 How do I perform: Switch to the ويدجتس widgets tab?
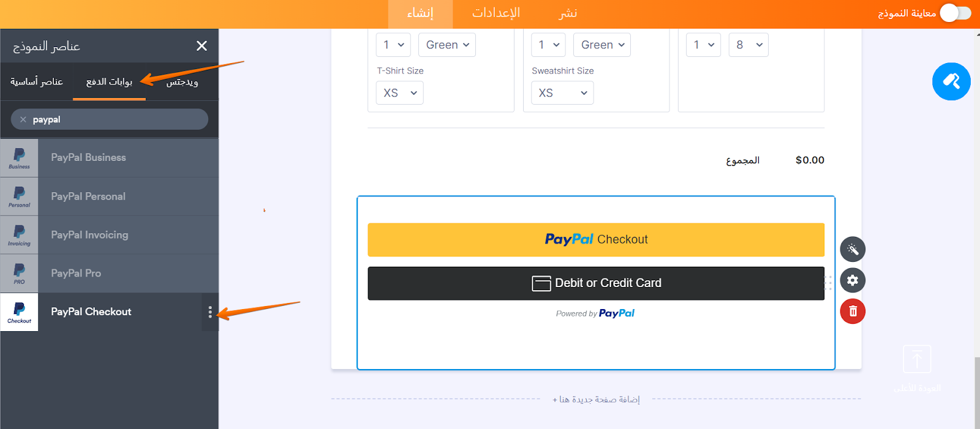[182, 82]
